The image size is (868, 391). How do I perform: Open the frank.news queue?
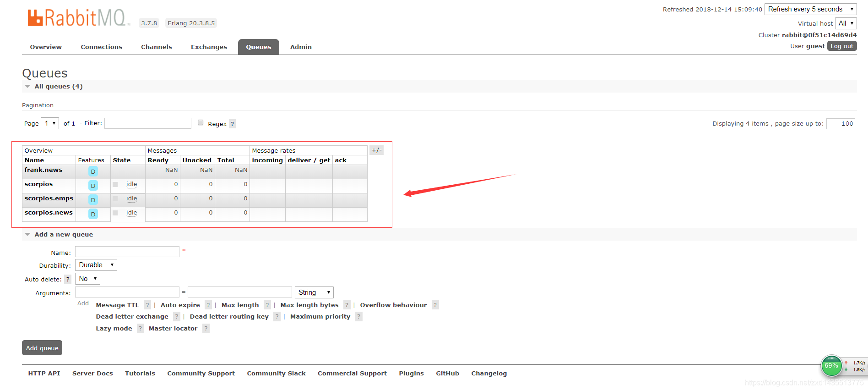43,170
